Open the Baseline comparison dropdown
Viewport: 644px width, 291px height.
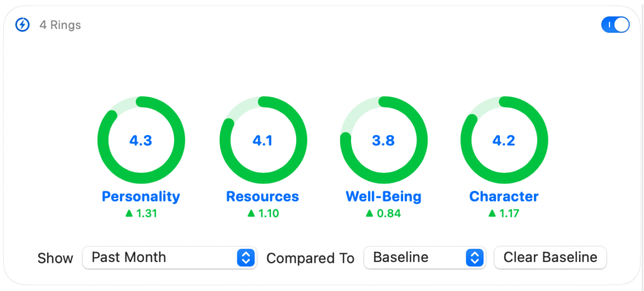(x=424, y=258)
